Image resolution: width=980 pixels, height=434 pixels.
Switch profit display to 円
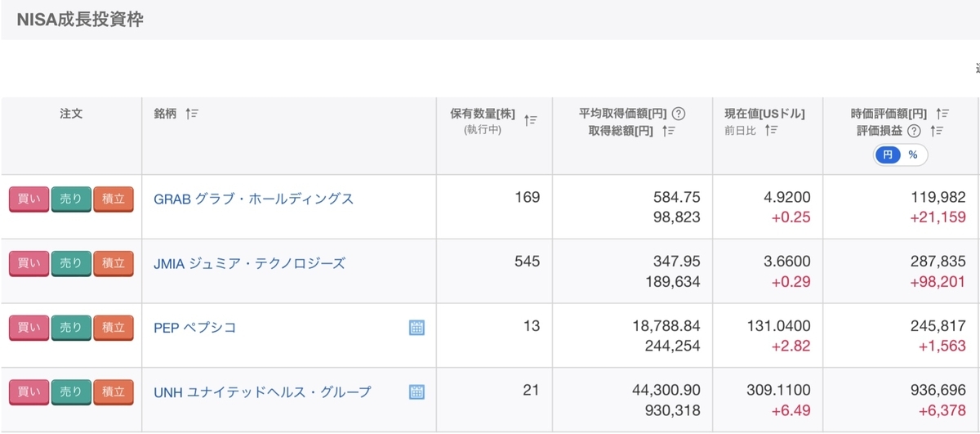tap(887, 154)
